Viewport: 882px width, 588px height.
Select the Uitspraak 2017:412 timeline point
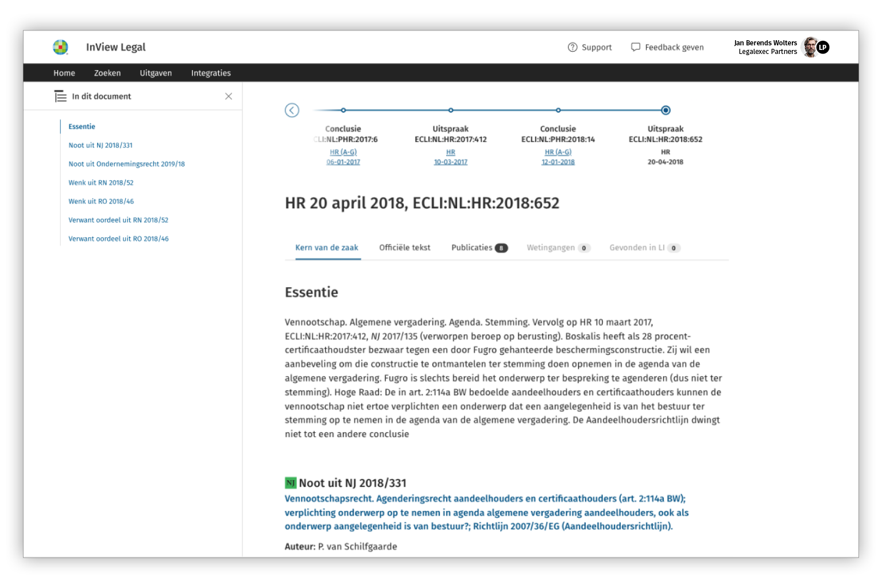pos(451,110)
